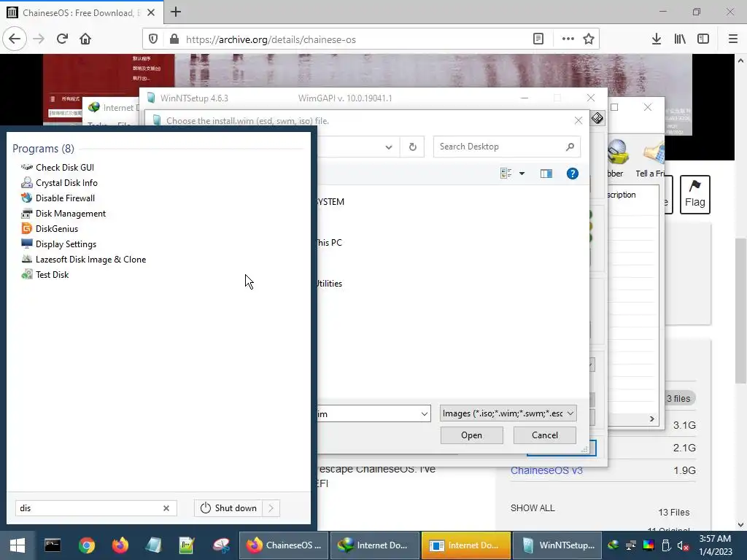Viewport: 747px width, 560px height.
Task: Switch to first Internet Do... taskbar window
Action: [374, 545]
